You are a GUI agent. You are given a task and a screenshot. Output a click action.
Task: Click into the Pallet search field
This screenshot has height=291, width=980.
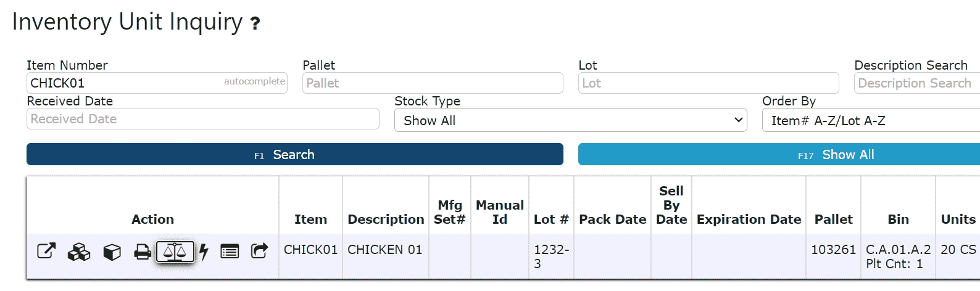click(x=433, y=83)
